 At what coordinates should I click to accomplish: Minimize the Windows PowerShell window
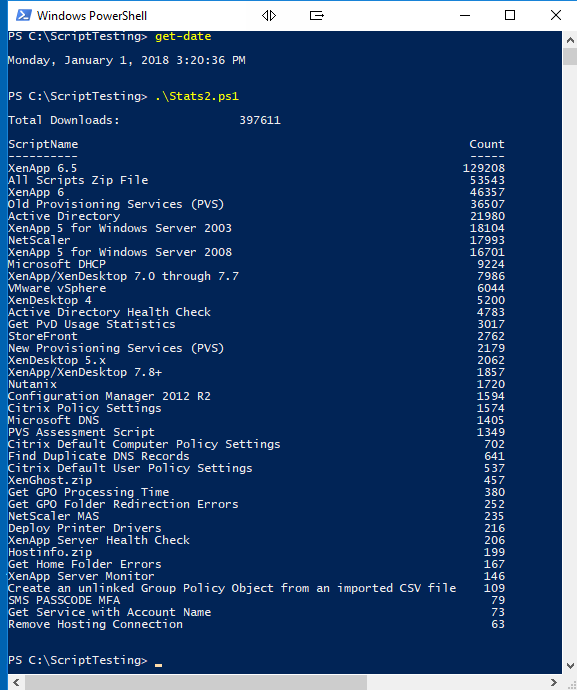[465, 15]
